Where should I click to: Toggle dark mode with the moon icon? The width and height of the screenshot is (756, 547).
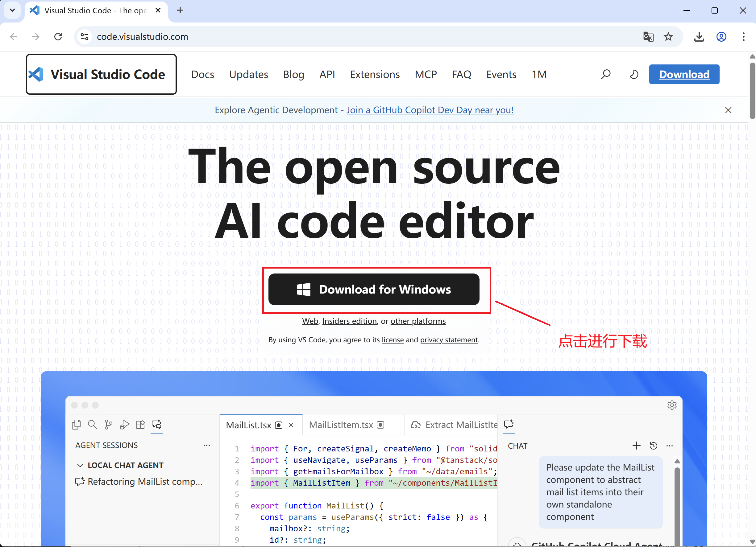coord(633,74)
